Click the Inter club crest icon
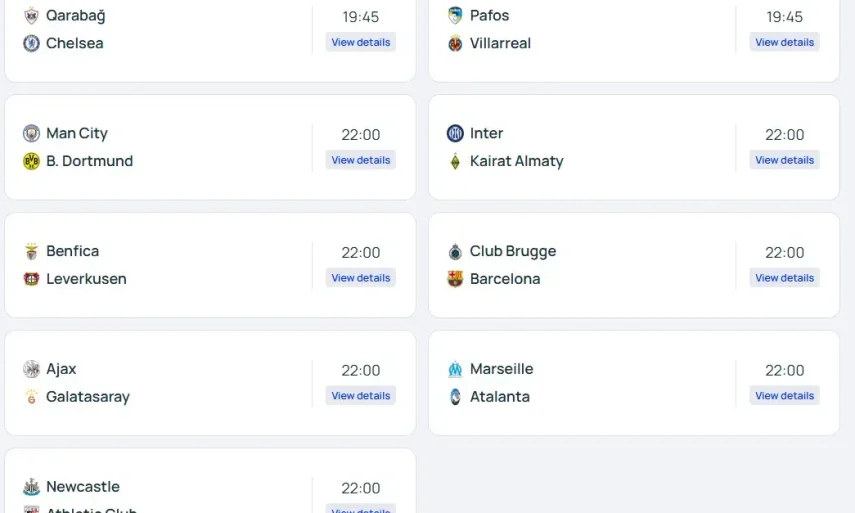 click(x=455, y=134)
